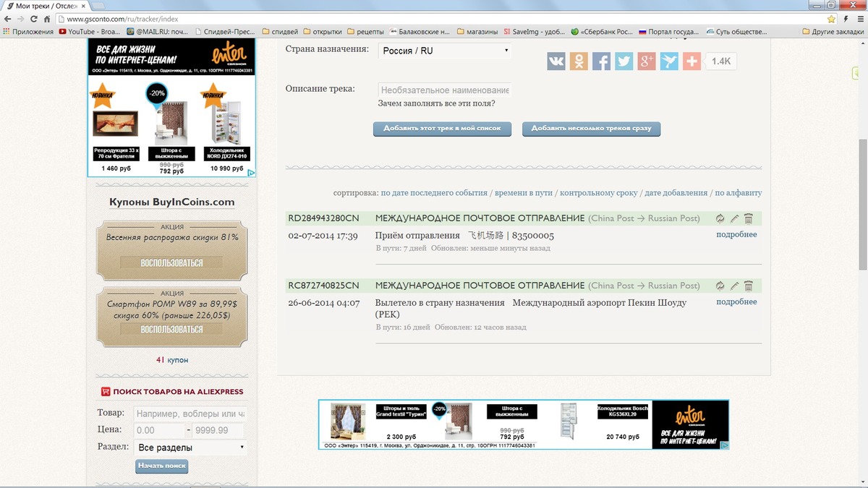
Task: Open Другие закладки bookmarks folder
Action: pos(832,32)
